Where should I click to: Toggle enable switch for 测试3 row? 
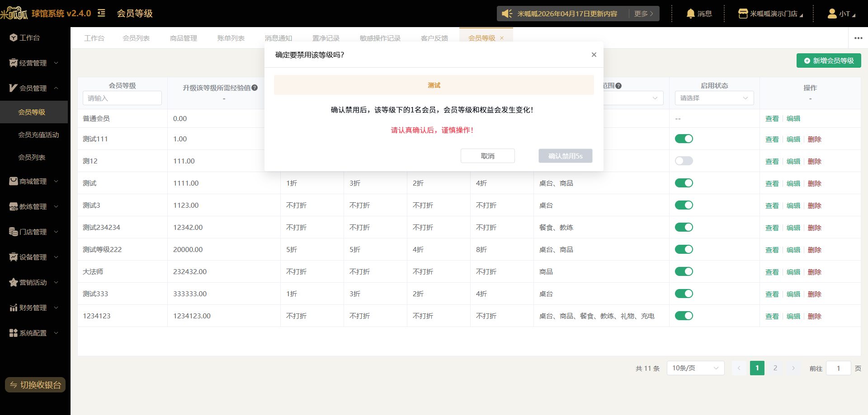click(x=684, y=205)
